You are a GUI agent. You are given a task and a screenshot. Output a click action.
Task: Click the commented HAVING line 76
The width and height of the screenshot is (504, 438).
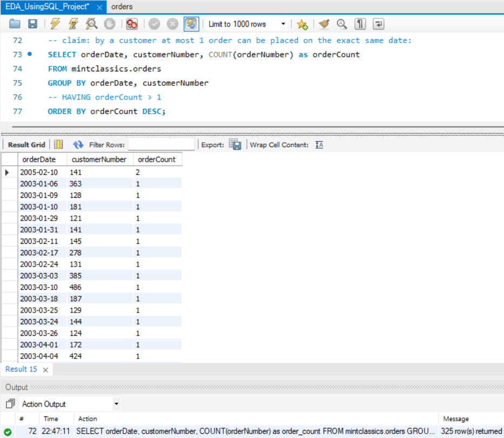click(x=104, y=97)
